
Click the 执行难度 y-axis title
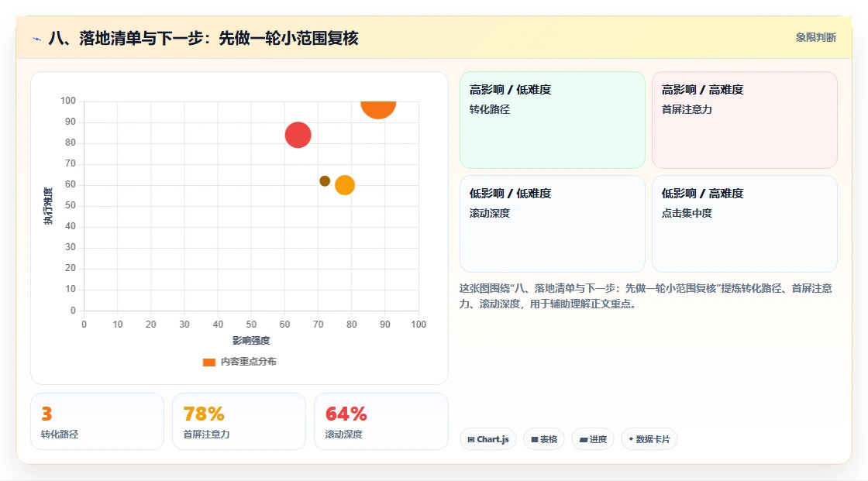point(48,206)
